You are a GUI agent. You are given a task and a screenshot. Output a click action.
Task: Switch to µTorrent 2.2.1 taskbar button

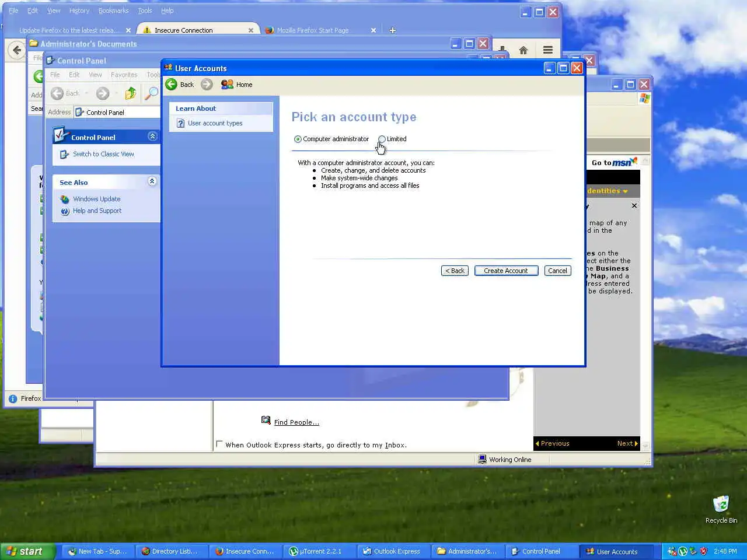pyautogui.click(x=319, y=551)
